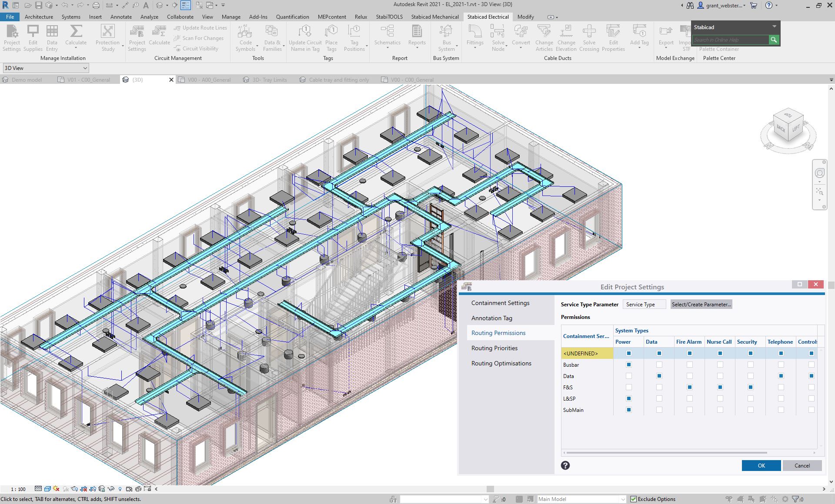Click the Solve Node tool
This screenshot has height=504, width=835.
click(x=498, y=37)
